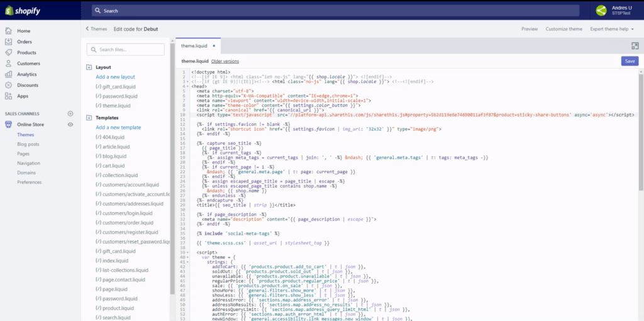The image size is (644, 321).
Task: Click Add a new layout
Action: coord(116,77)
